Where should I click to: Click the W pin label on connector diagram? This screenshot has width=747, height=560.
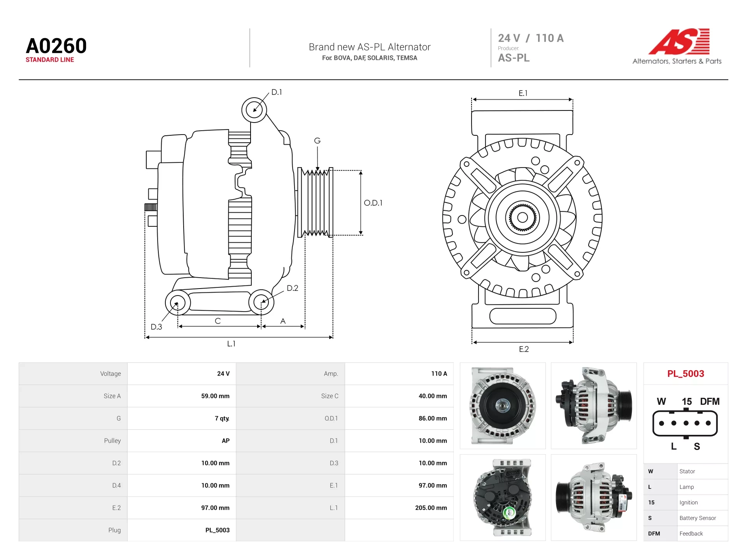click(x=661, y=402)
